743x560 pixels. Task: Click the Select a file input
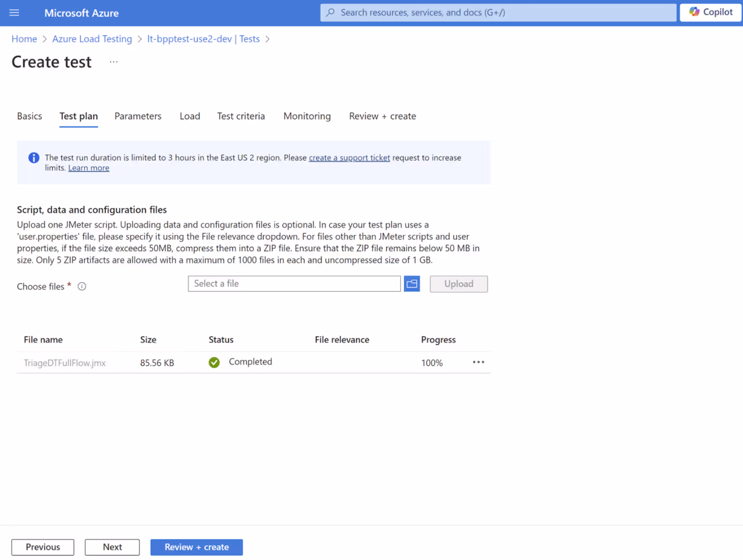click(x=294, y=284)
